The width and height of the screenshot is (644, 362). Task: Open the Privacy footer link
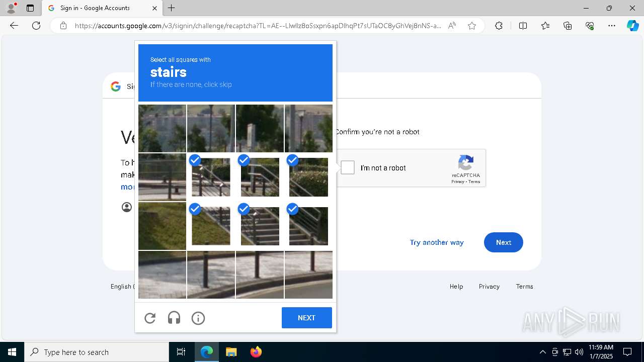[x=489, y=286]
